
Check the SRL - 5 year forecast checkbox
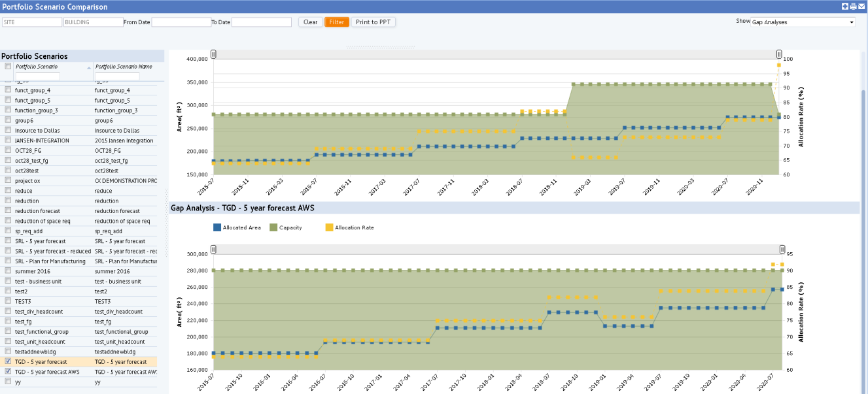[8, 241]
